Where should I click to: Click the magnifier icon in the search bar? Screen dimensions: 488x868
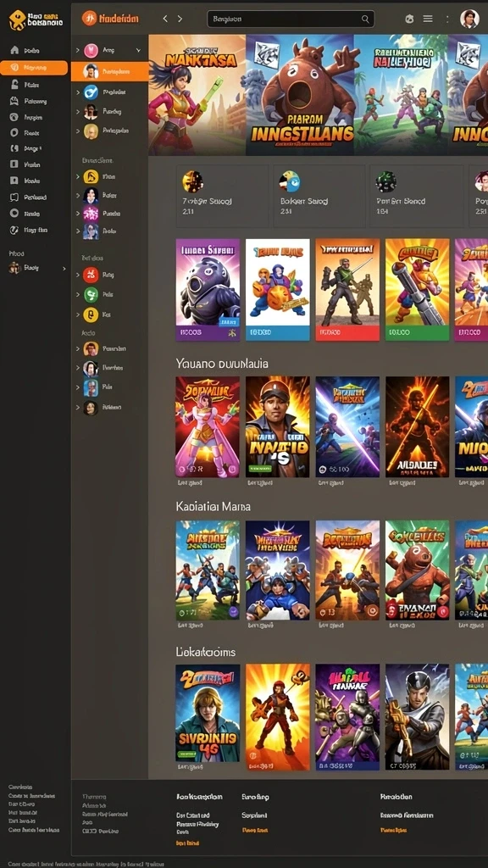pyautogui.click(x=365, y=19)
